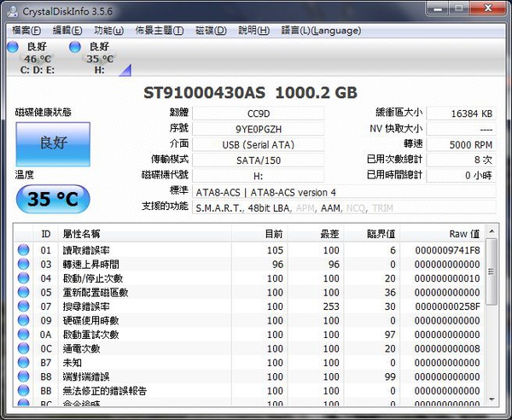512x420 pixels.
Task: Select raw value 000000000010
Action: tap(447, 278)
